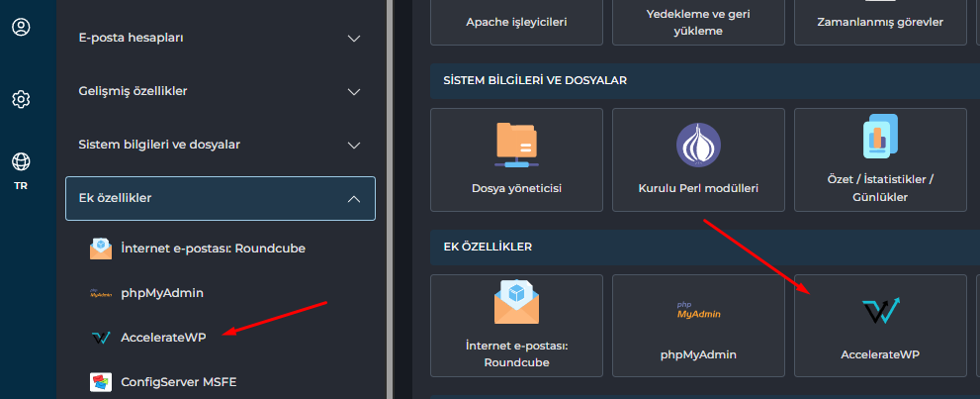Image resolution: width=980 pixels, height=399 pixels.
Task: Select Sistem bilgileri ve dosyalar menu item
Action: pyautogui.click(x=221, y=146)
